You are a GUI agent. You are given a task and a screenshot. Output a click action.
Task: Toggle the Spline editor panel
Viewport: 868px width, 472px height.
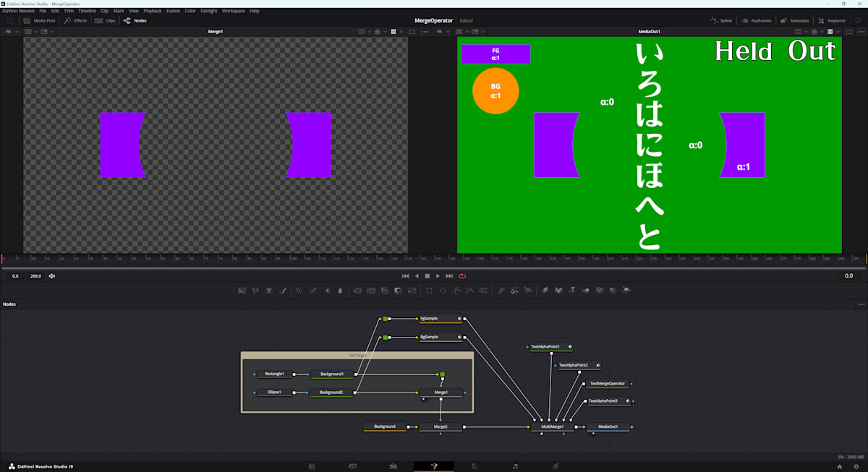click(721, 20)
